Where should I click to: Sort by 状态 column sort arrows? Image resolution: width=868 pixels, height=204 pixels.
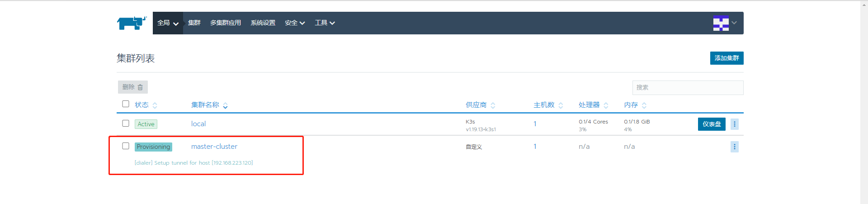pos(155,105)
